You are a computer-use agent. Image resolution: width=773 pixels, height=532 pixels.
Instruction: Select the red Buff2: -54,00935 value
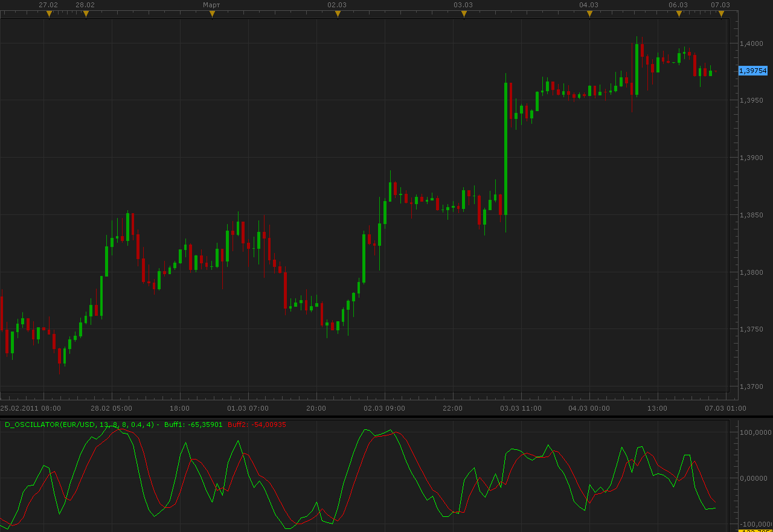pyautogui.click(x=257, y=425)
